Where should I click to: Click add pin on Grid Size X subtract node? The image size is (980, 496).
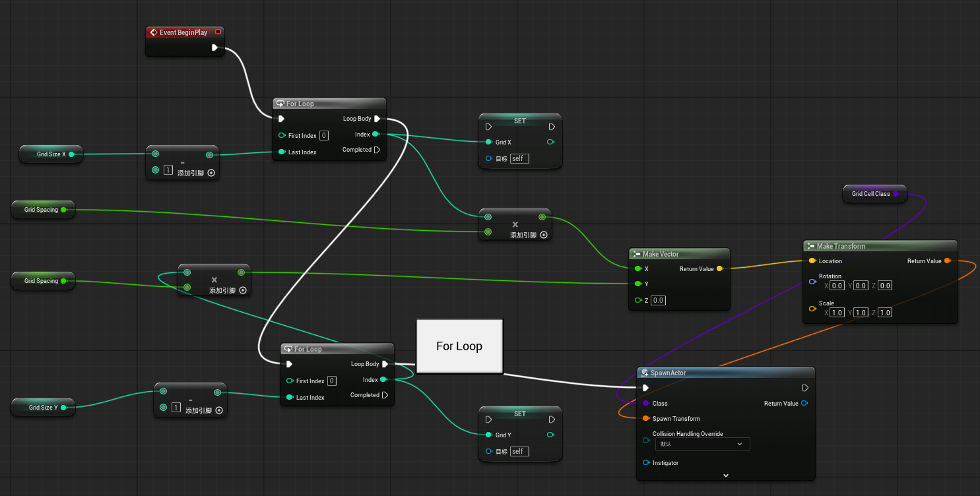point(211,173)
